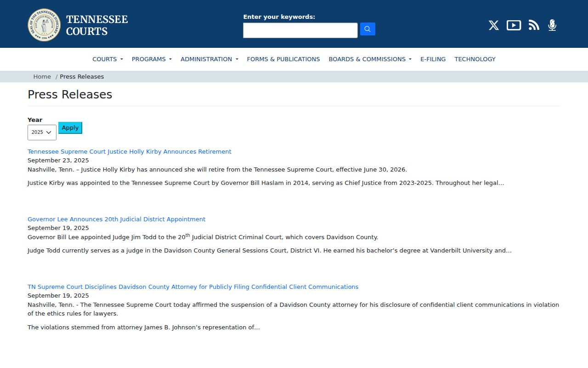The image size is (588, 368).
Task: Click the Year label above dropdown
Action: [x=35, y=120]
